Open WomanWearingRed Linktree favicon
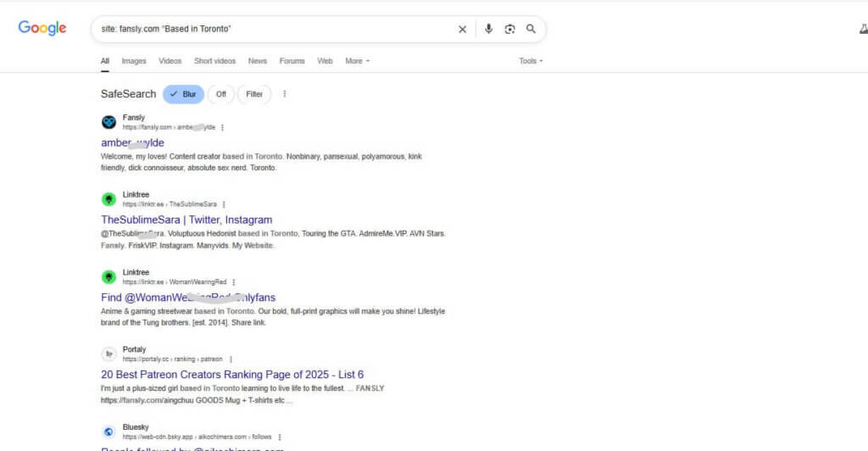 point(108,276)
